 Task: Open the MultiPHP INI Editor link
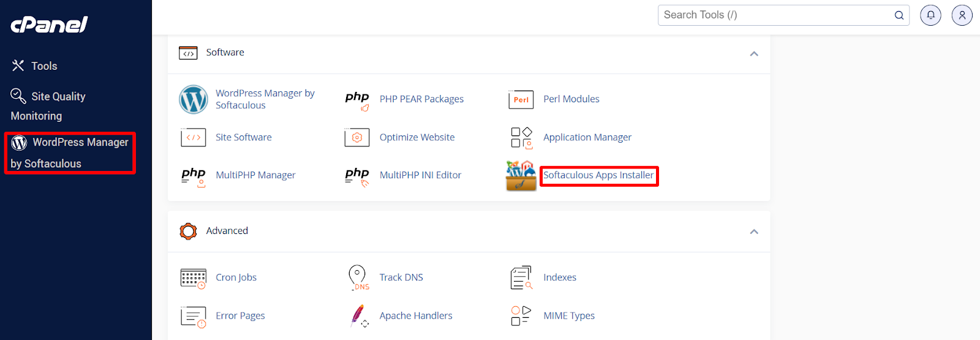[420, 175]
